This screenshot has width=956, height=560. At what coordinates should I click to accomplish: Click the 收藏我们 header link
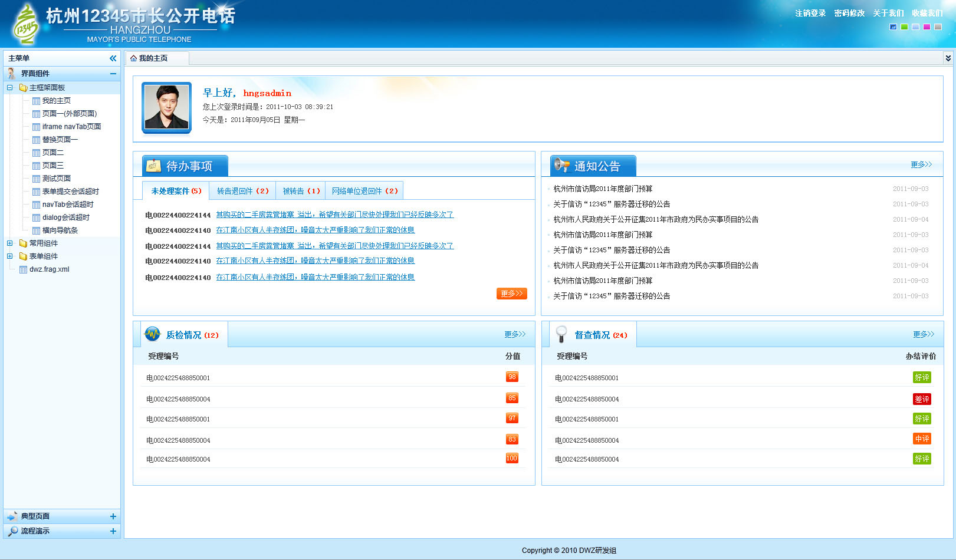coord(927,13)
